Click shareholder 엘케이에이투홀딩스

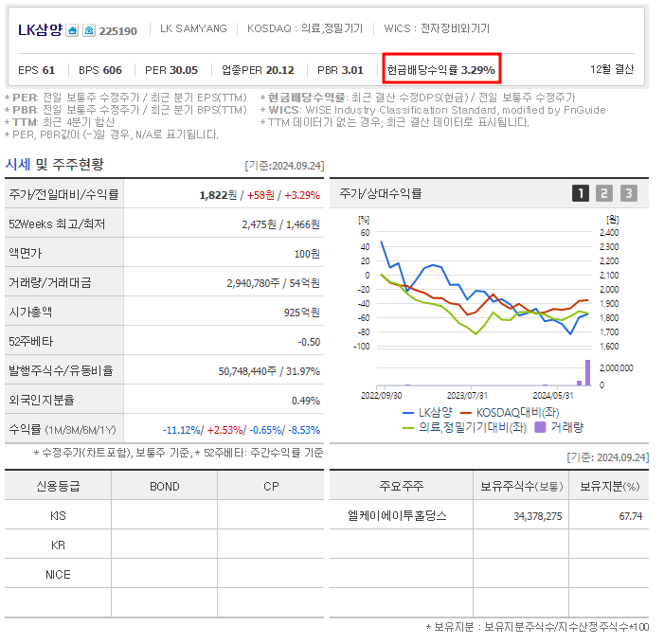(397, 516)
